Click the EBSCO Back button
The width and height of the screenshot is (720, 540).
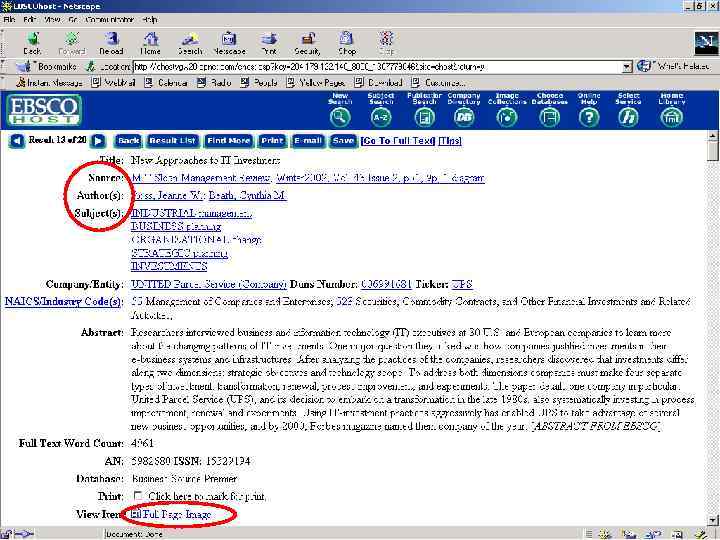coord(128,141)
